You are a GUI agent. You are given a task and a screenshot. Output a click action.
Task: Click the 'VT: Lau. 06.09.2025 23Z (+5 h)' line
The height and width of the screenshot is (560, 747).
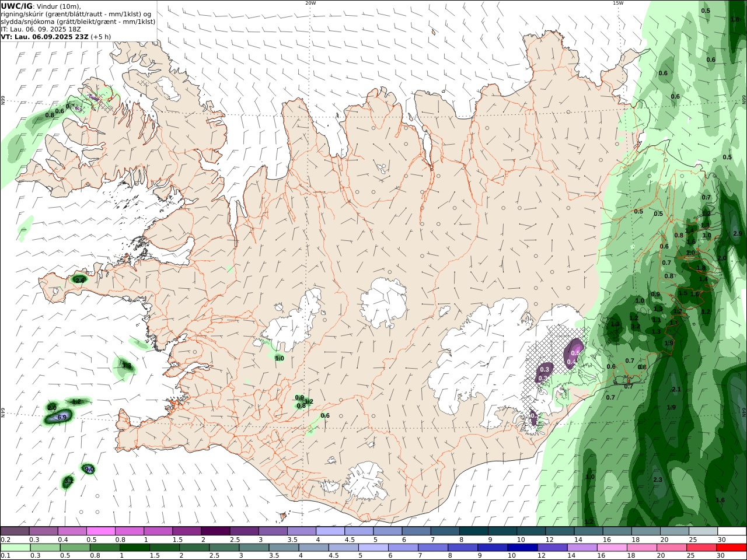tap(56, 37)
